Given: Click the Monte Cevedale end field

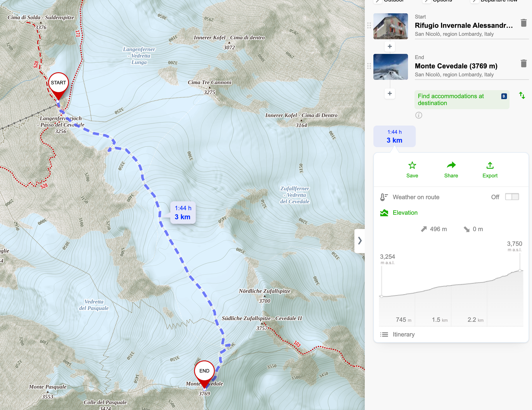Looking at the screenshot, I should (x=456, y=66).
